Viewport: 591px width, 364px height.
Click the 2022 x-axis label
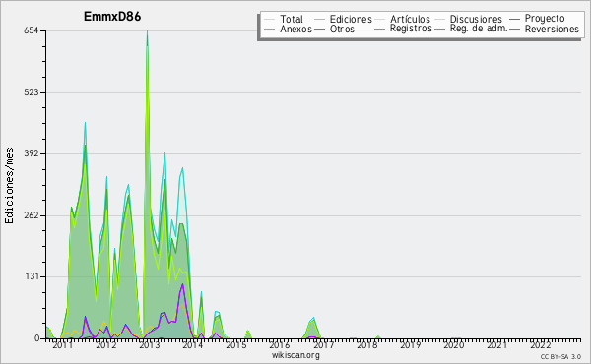[x=541, y=345]
